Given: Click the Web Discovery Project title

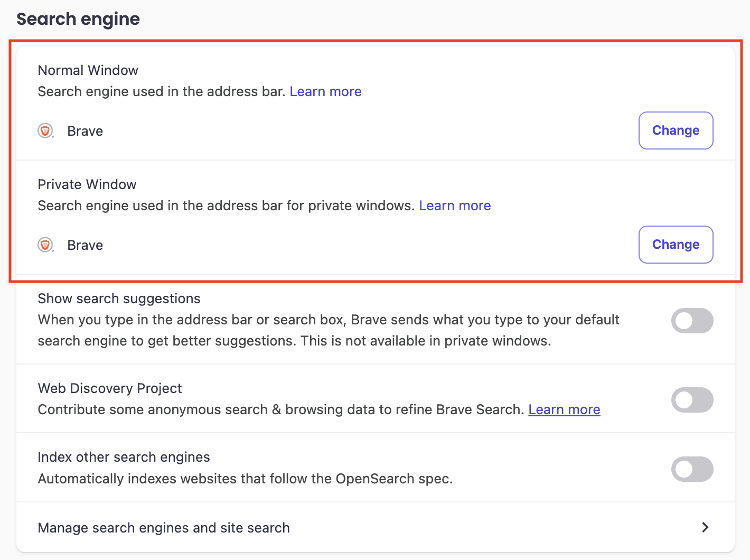Looking at the screenshot, I should (x=110, y=388).
